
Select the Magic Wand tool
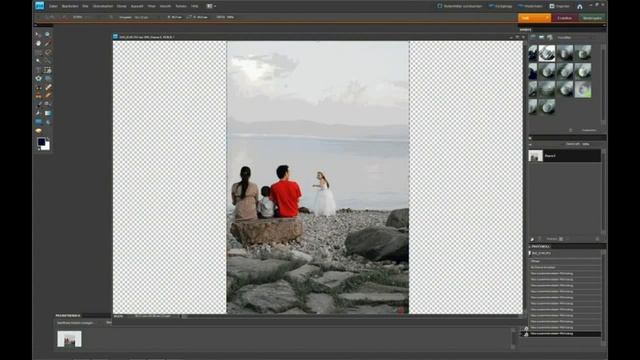click(38, 61)
